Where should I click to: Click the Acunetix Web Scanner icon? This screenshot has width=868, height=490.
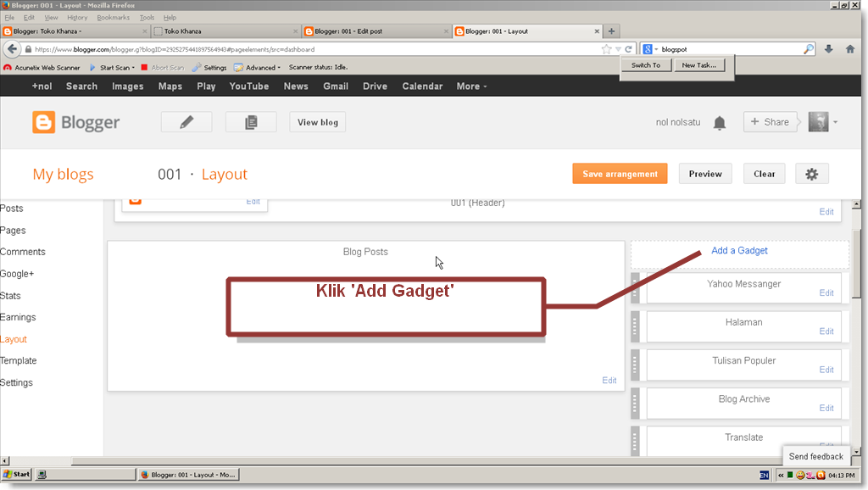[7, 68]
